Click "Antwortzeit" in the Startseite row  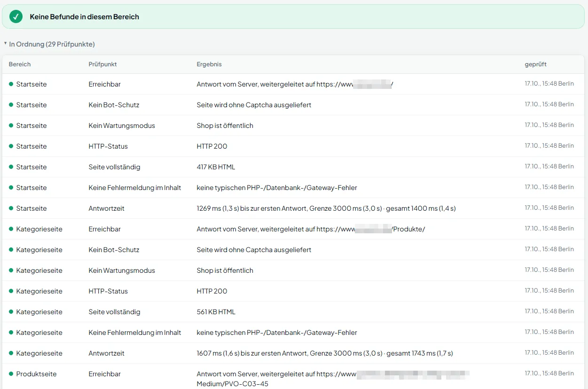(x=107, y=208)
